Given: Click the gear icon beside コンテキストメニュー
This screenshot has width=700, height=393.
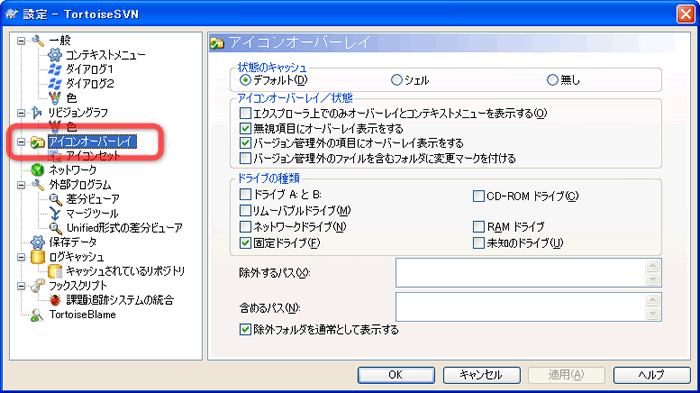Looking at the screenshot, I should coord(54,55).
